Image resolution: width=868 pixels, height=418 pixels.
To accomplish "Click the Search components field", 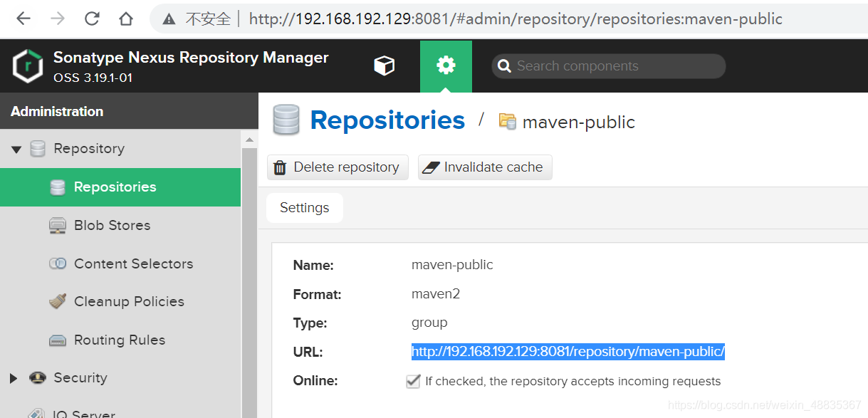I will pos(609,66).
